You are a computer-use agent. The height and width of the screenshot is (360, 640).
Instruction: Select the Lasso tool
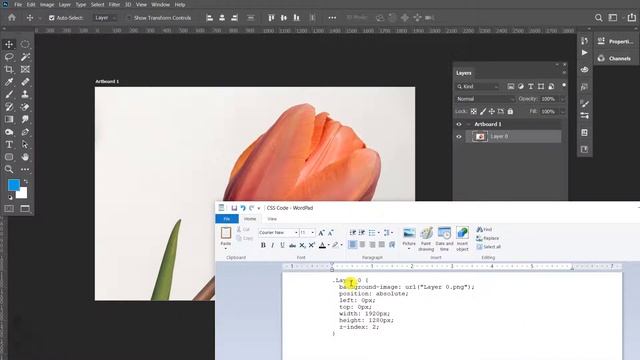pos(9,57)
